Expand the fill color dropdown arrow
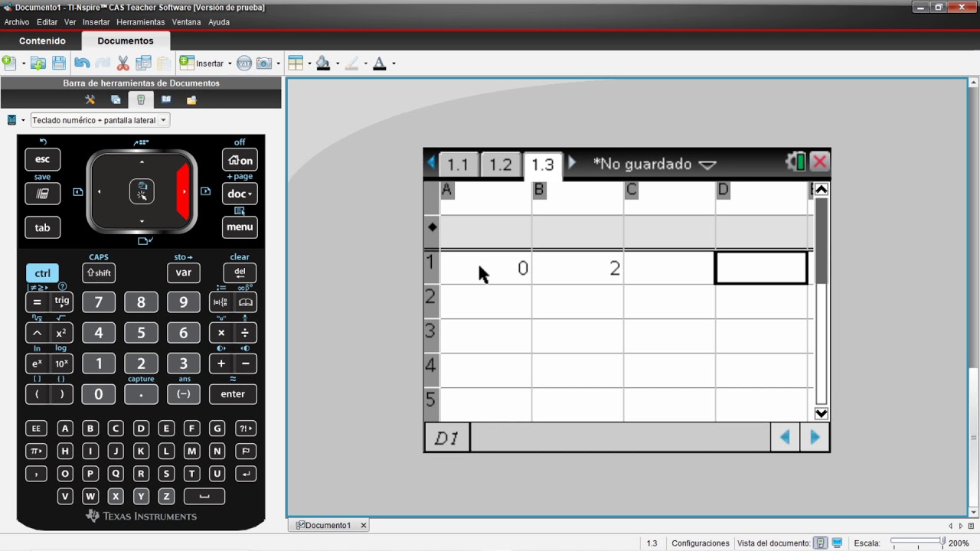Image resolution: width=980 pixels, height=551 pixels. tap(337, 64)
